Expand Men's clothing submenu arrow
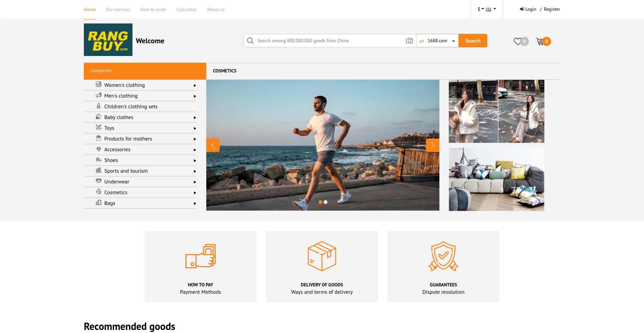644x333 pixels. click(195, 96)
